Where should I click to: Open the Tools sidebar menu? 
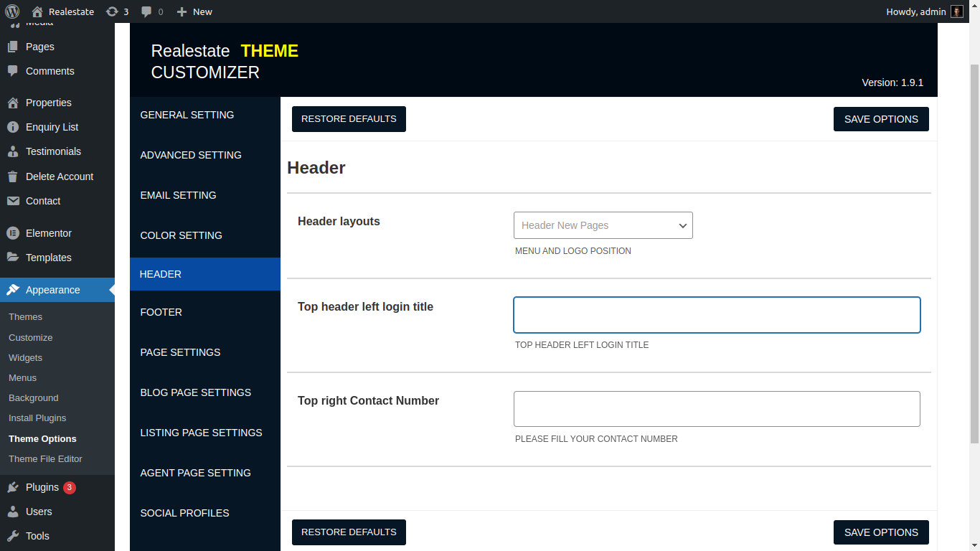point(37,536)
